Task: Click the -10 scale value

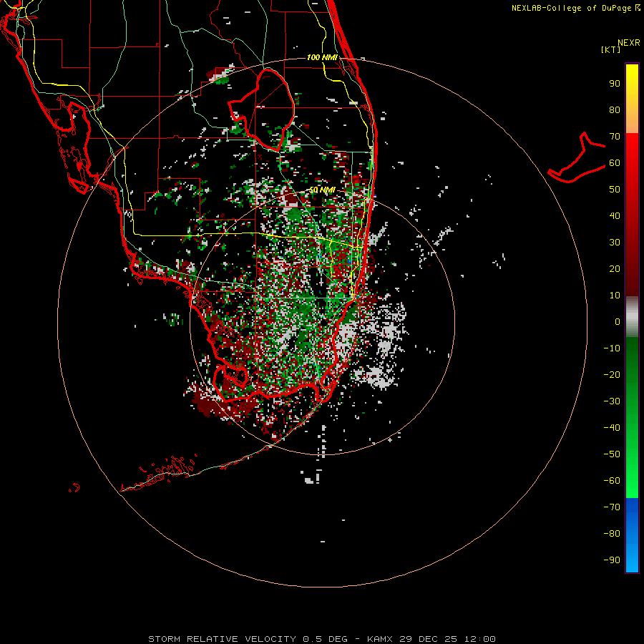Action: [612, 348]
